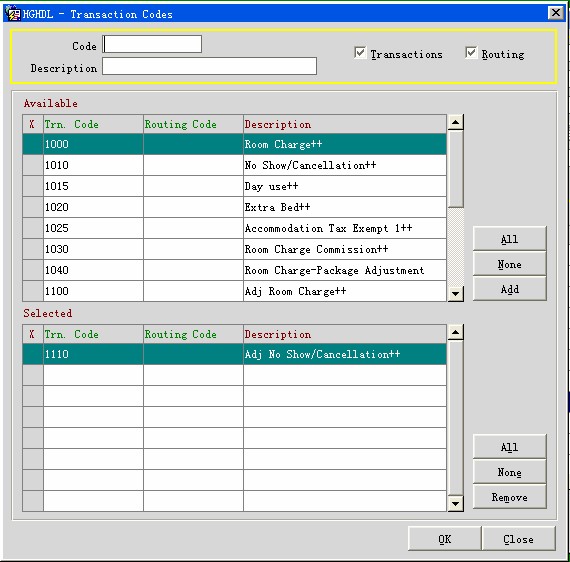Viewport: 570px width, 562px height.
Task: Focus the Code input field
Action: 152,44
